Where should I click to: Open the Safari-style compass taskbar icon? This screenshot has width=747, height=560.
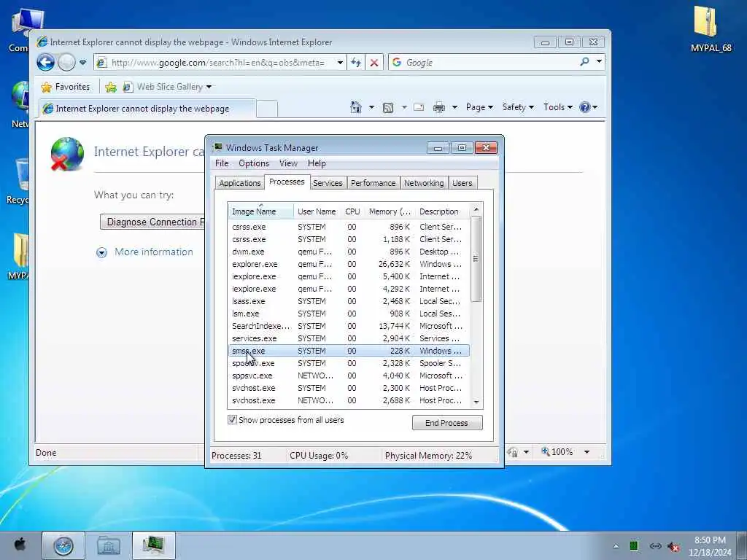click(x=63, y=545)
